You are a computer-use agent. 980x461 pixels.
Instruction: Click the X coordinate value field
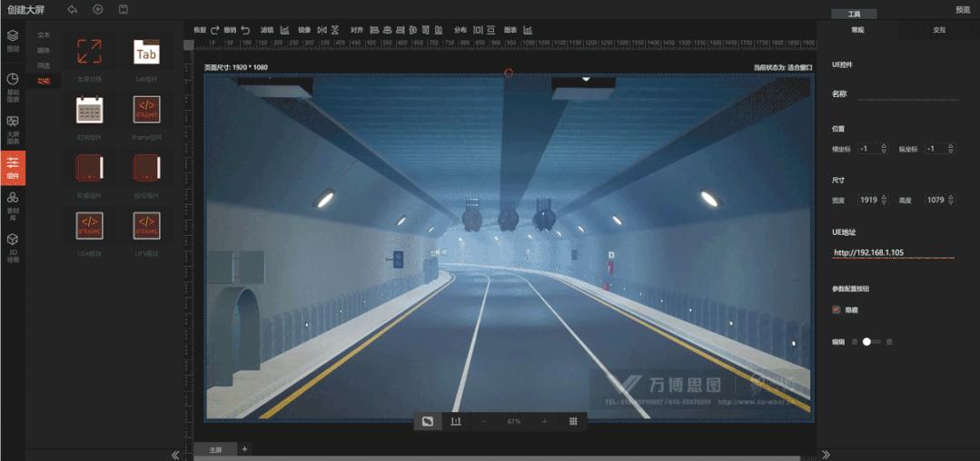pos(867,149)
